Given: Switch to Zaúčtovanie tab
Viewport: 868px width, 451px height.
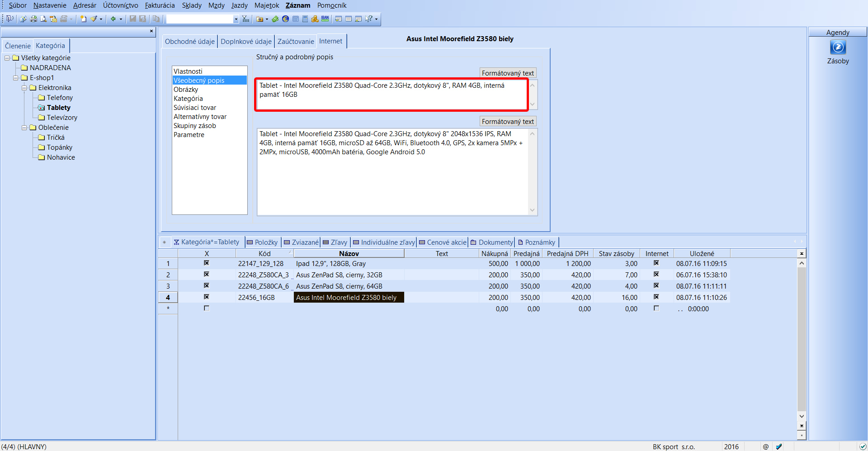Looking at the screenshot, I should 296,41.
